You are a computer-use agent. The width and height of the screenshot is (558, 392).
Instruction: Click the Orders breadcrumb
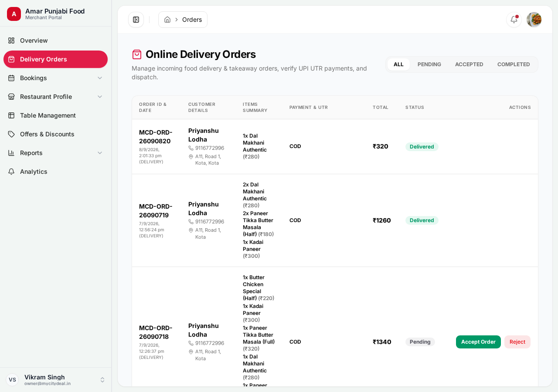point(192,20)
